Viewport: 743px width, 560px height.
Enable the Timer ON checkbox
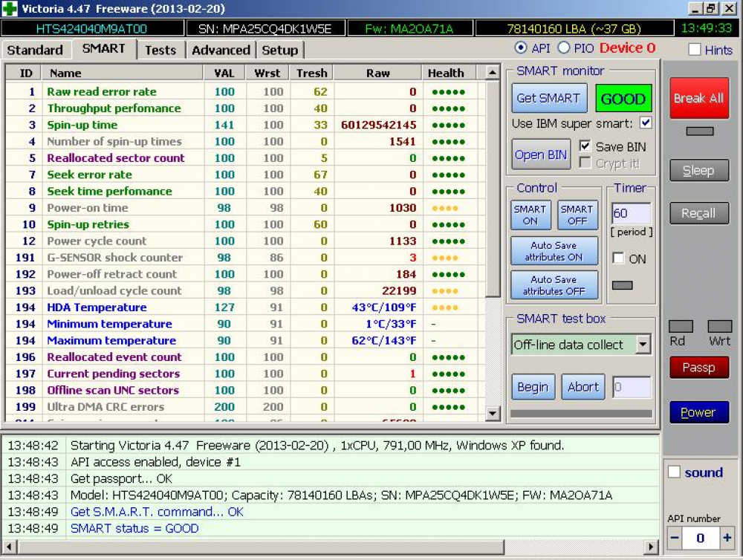coord(618,258)
